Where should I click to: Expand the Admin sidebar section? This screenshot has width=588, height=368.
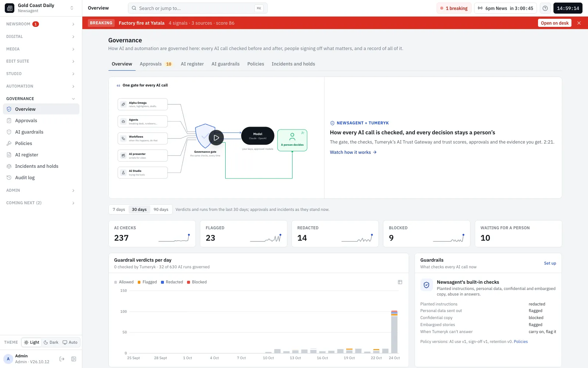coord(41,190)
